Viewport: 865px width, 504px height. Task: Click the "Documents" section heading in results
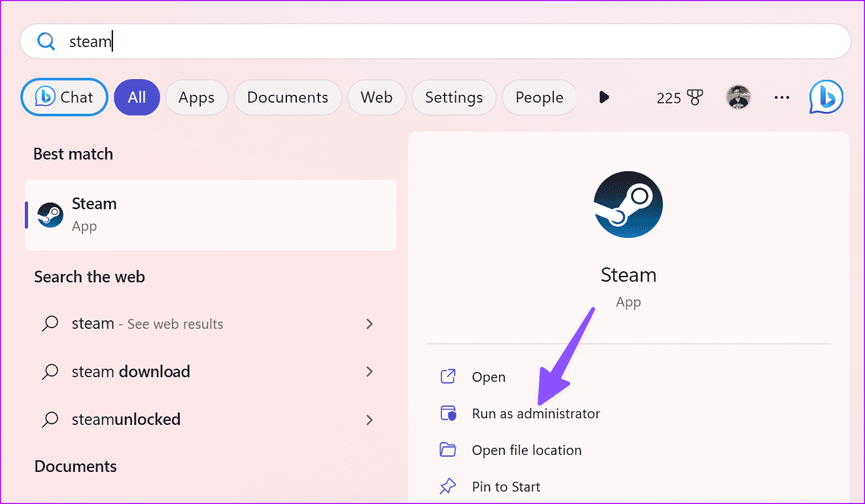click(x=75, y=467)
